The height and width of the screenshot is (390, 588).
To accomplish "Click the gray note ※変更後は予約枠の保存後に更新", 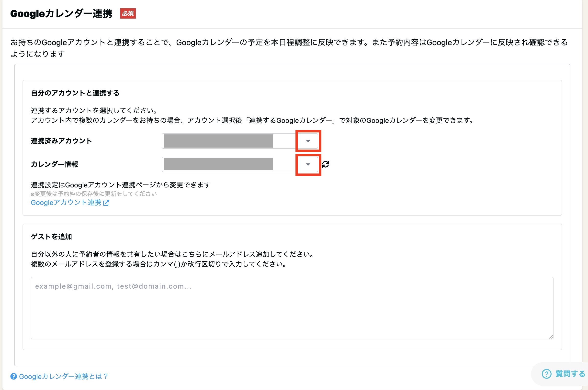I will [x=94, y=194].
